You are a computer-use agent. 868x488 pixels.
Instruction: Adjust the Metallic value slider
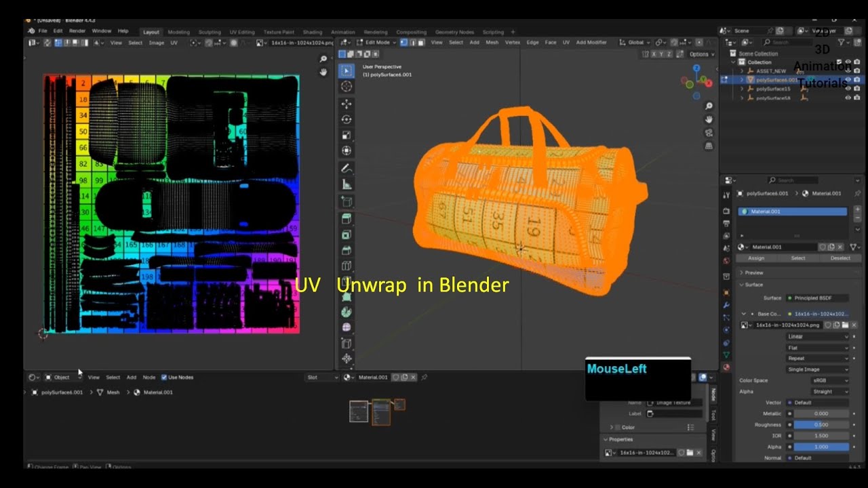tap(821, 413)
